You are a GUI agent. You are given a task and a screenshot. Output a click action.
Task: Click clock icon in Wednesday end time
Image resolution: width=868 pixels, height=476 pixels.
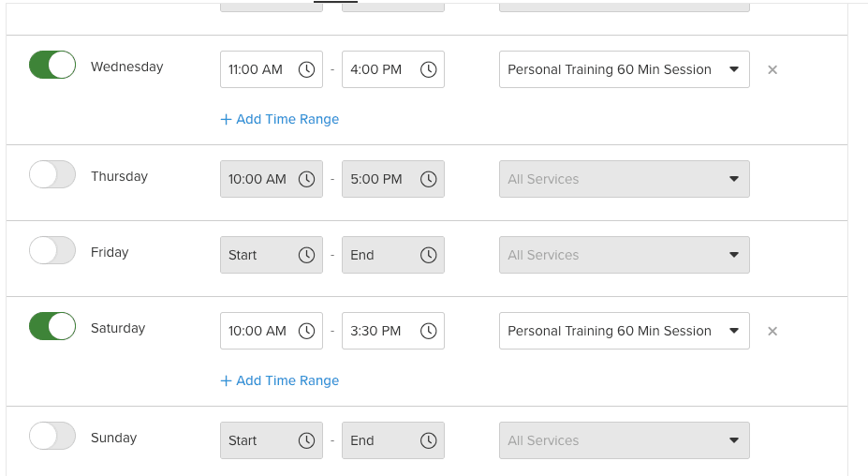tap(428, 69)
